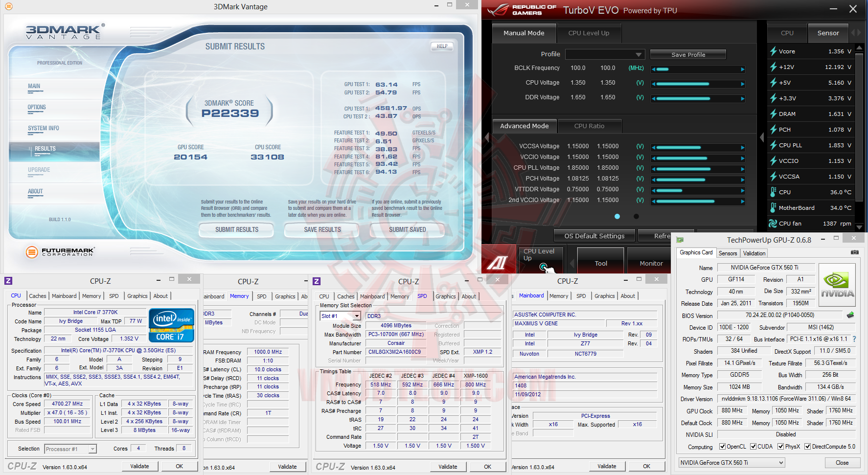The width and height of the screenshot is (868, 475).
Task: Select the first blue page dot in TurboV
Action: [x=617, y=216]
